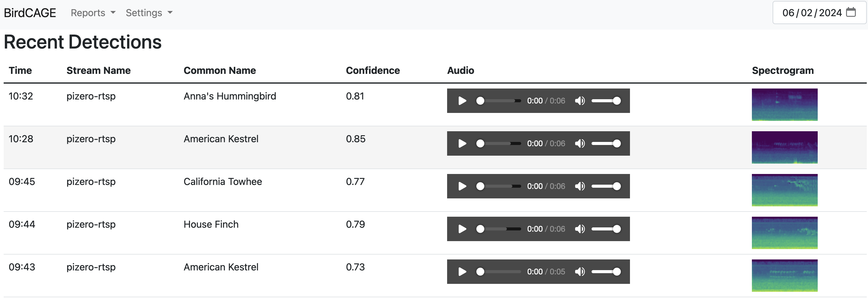Play the 10:28 American Kestrel recording
This screenshot has width=868, height=304.
point(462,144)
